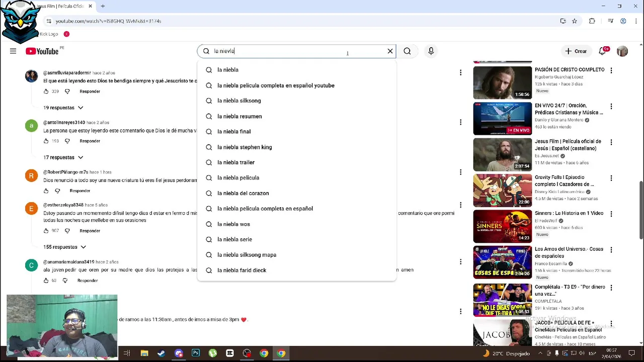The image size is (644, 362).
Task: Open the Kick Logo bookmark
Action: click(x=49, y=34)
